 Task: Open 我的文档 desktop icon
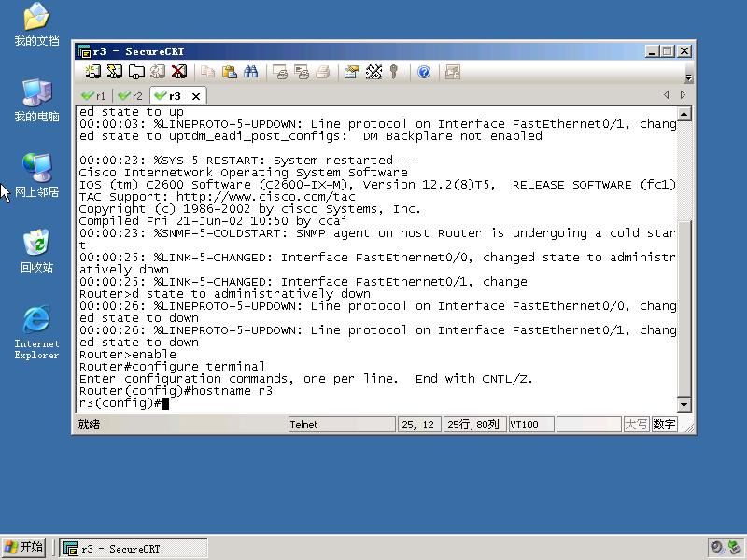click(x=36, y=24)
